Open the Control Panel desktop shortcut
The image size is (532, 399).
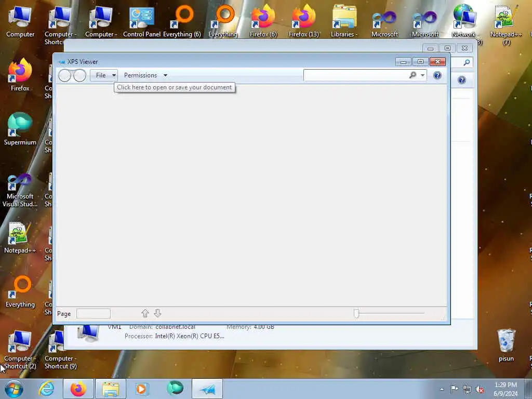[x=141, y=22]
